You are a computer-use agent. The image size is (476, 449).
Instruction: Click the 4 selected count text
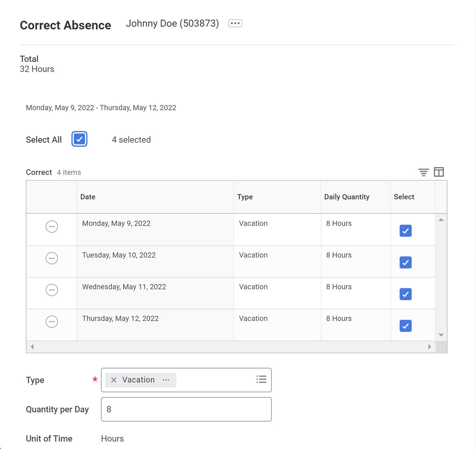131,140
